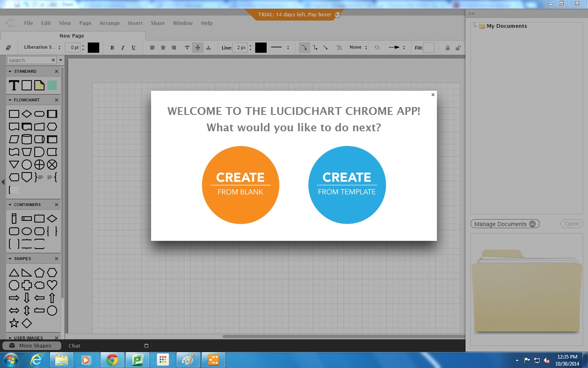The image size is (588, 368).
Task: Open the line style dropdown
Action: pyautogui.click(x=280, y=47)
